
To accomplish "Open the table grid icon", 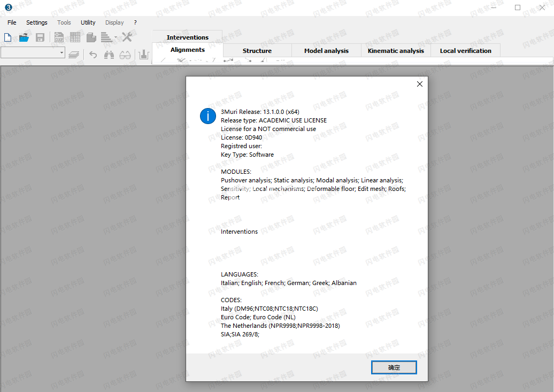I will (75, 37).
